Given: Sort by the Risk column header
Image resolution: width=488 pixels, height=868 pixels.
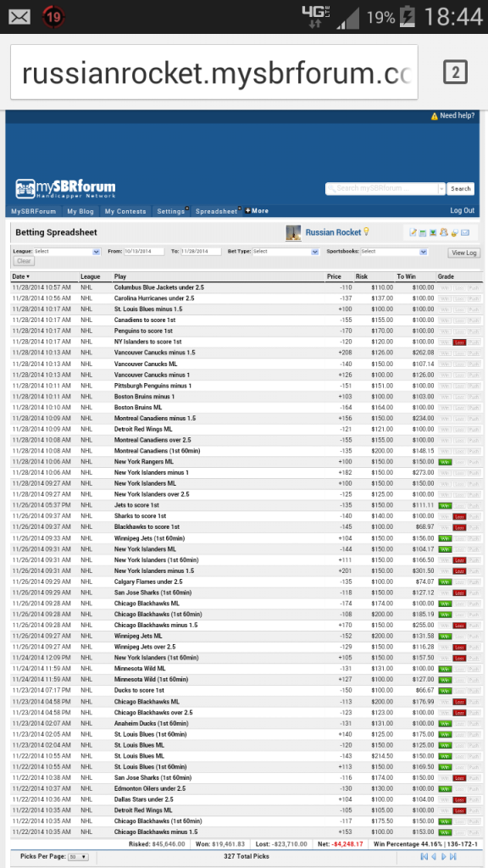Looking at the screenshot, I should click(x=361, y=276).
